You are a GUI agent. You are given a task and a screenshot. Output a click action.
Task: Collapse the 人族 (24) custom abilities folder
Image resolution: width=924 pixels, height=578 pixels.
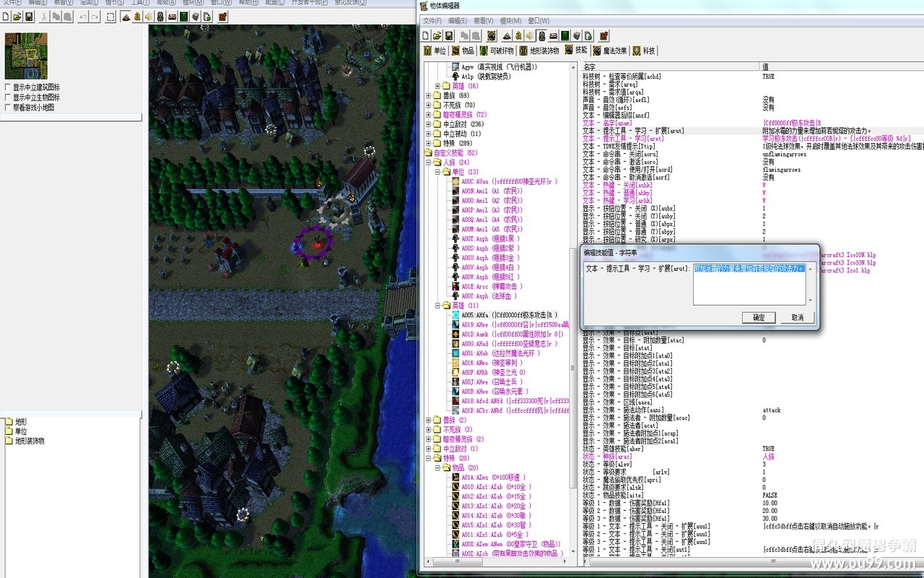428,163
